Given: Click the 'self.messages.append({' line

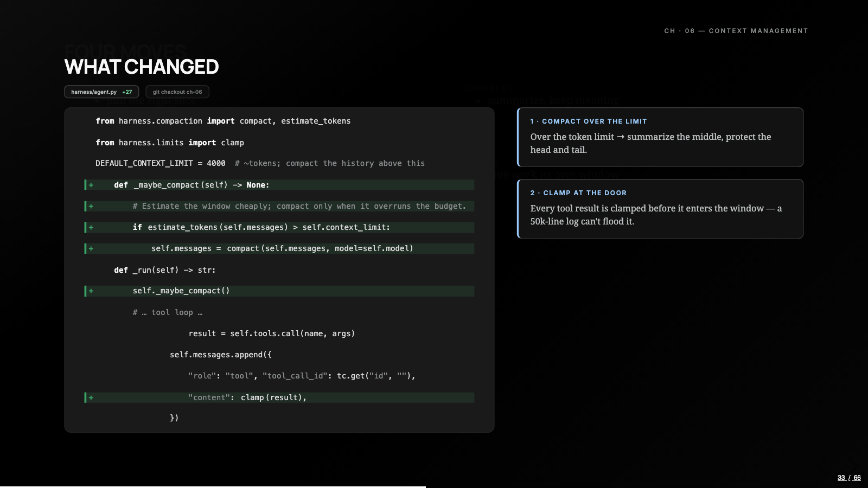Looking at the screenshot, I should pyautogui.click(x=220, y=355).
